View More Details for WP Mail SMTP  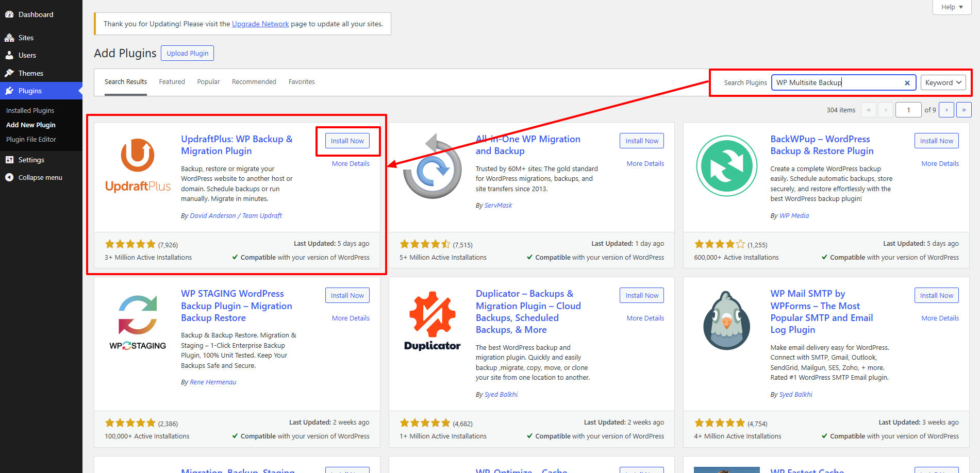point(940,318)
